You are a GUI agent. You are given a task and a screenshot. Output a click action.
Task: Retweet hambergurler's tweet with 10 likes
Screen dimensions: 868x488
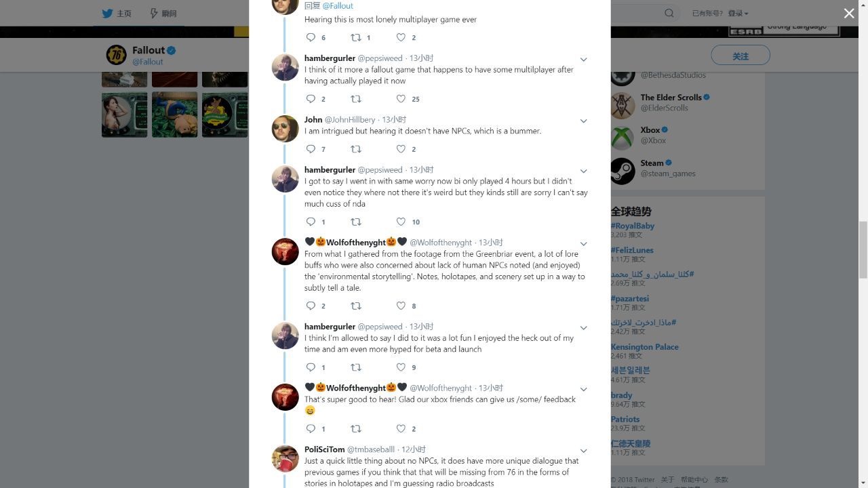tap(356, 222)
